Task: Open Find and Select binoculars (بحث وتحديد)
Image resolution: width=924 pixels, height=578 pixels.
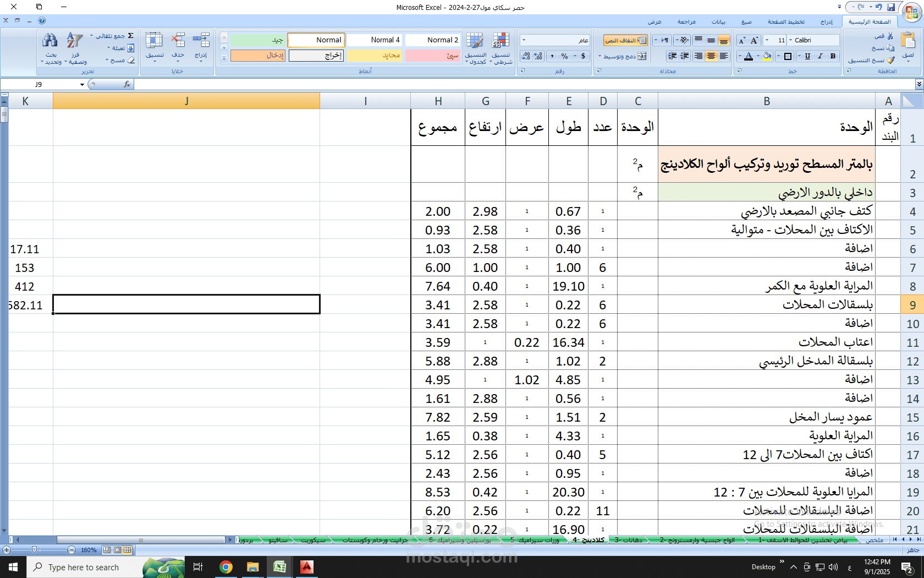Action: point(51,48)
